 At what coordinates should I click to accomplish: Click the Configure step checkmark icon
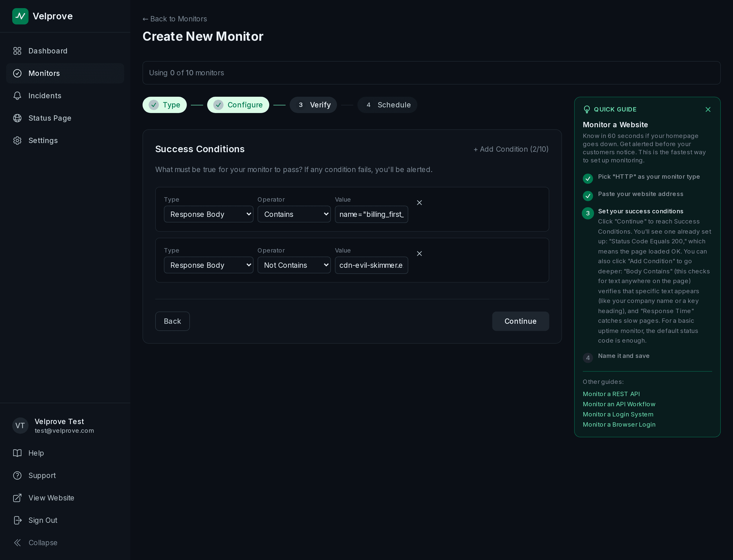click(218, 105)
